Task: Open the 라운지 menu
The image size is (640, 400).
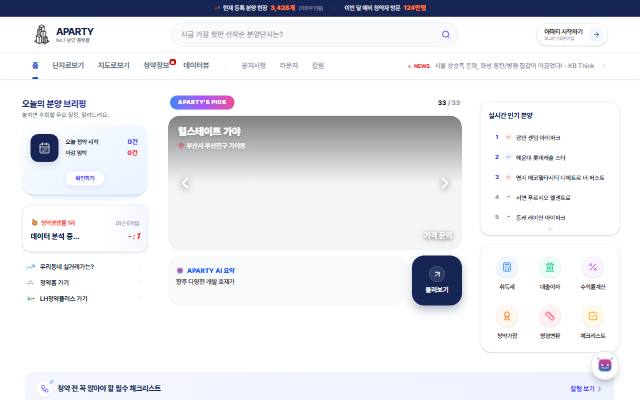Action: pos(289,65)
